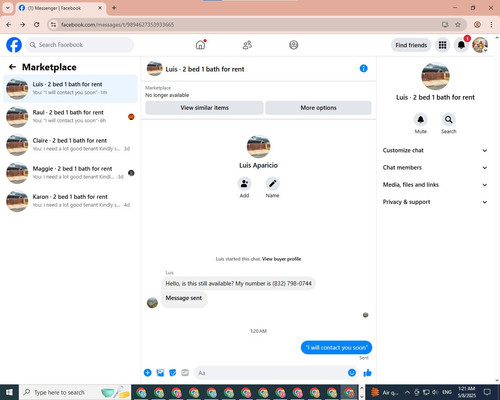Click the browser address bar URL
Viewport: 500px width, 400px height.
[117, 25]
